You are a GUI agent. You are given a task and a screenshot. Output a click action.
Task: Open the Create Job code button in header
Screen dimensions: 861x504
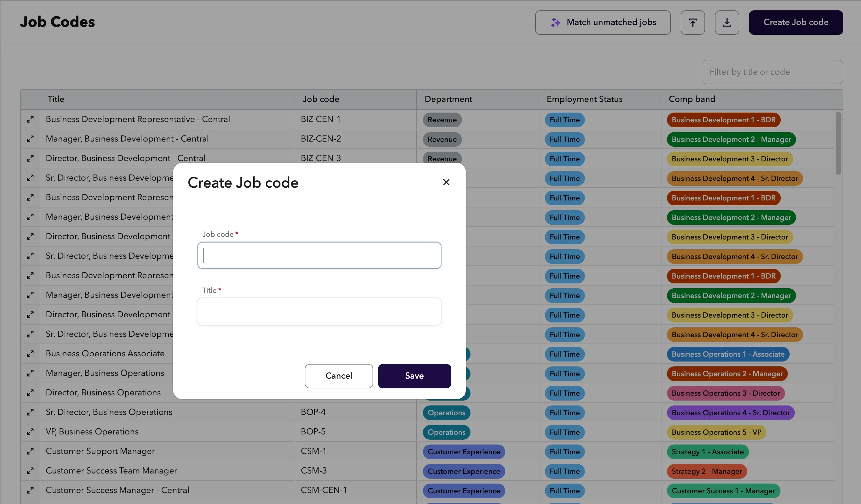pyautogui.click(x=796, y=22)
